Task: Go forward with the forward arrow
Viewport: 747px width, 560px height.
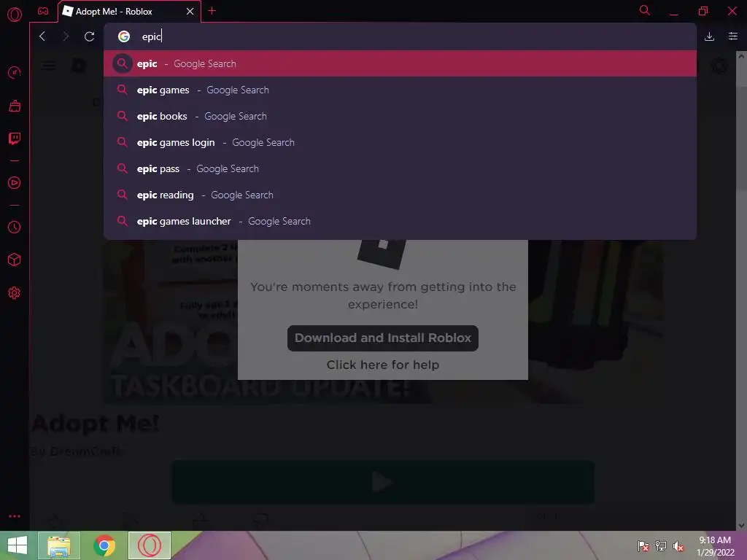Action: tap(66, 36)
